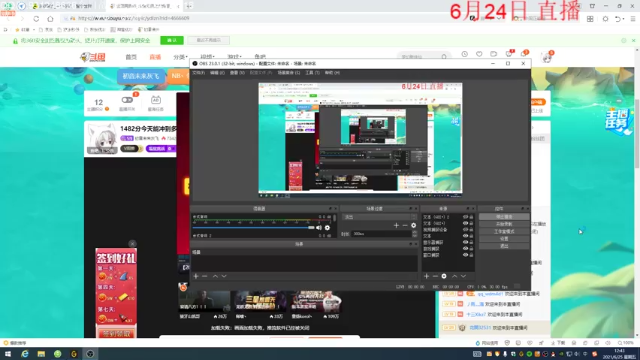Hide the game capture source
The image size is (640, 360).
[465, 249]
